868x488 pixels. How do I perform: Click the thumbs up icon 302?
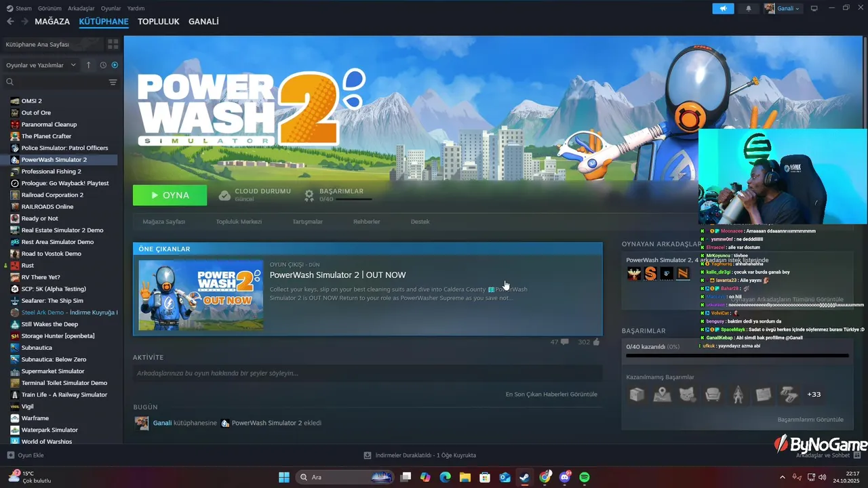(596, 342)
